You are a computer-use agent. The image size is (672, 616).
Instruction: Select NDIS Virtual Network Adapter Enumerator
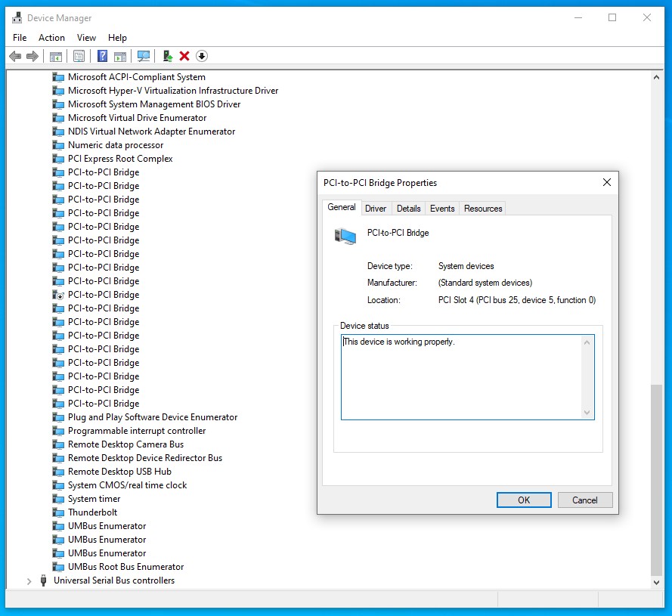[151, 132]
